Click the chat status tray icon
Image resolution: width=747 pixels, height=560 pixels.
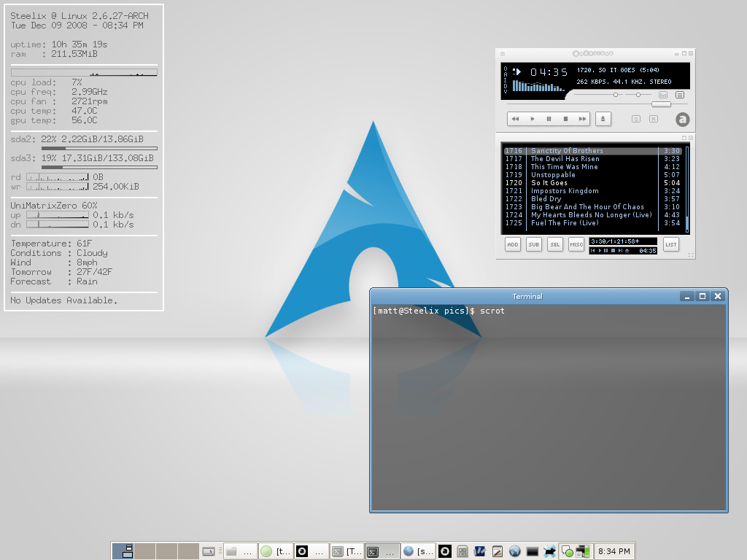[x=567, y=551]
